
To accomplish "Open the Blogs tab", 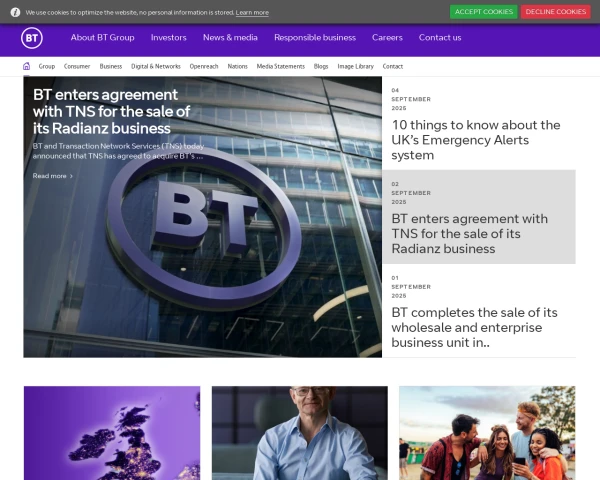I will pos(321,66).
